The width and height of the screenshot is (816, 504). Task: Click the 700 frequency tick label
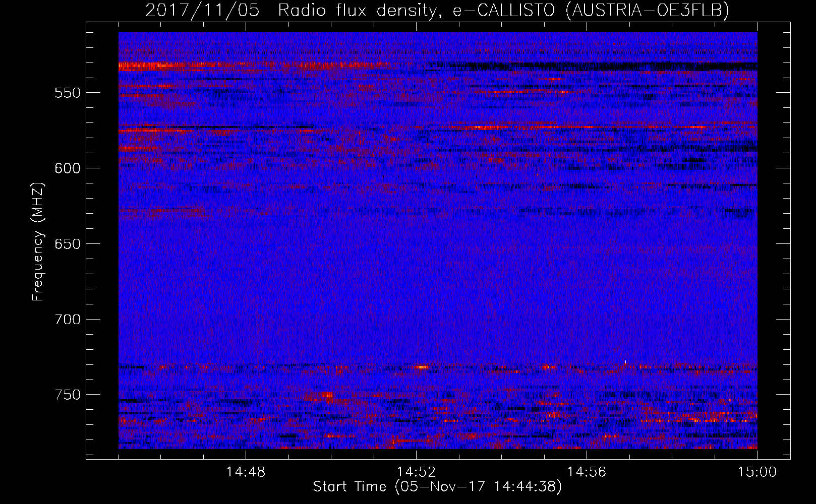pos(68,320)
